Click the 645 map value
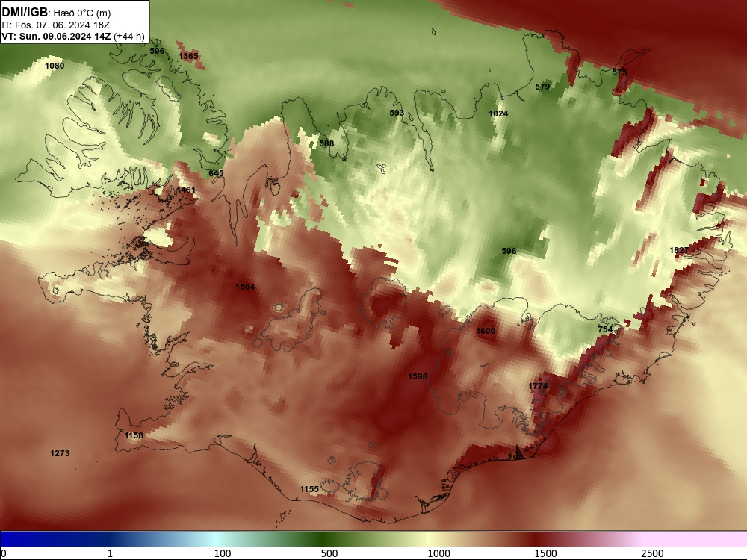 point(216,173)
